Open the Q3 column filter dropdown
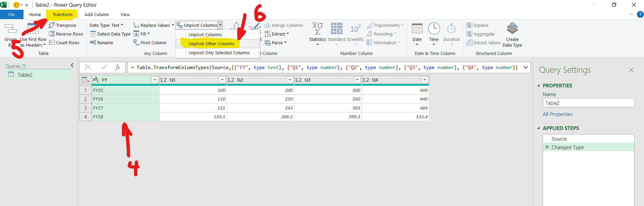 (x=357, y=80)
